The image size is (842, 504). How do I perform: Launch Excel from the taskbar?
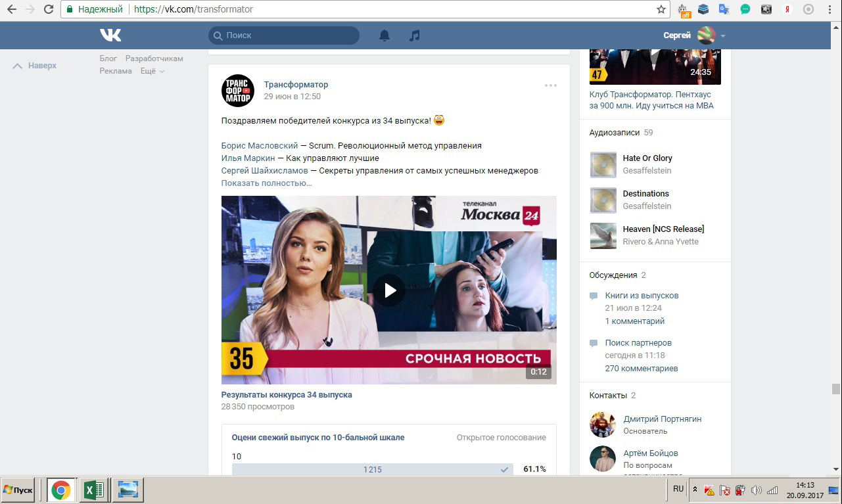click(x=94, y=490)
